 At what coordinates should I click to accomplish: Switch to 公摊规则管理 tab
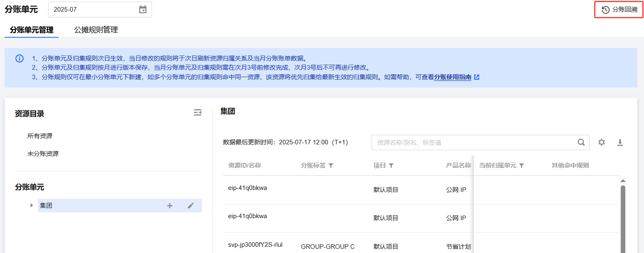(x=96, y=30)
